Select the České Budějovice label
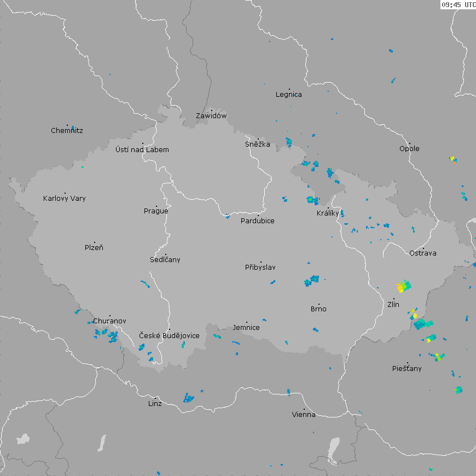This screenshot has height=476, width=476. tap(169, 336)
